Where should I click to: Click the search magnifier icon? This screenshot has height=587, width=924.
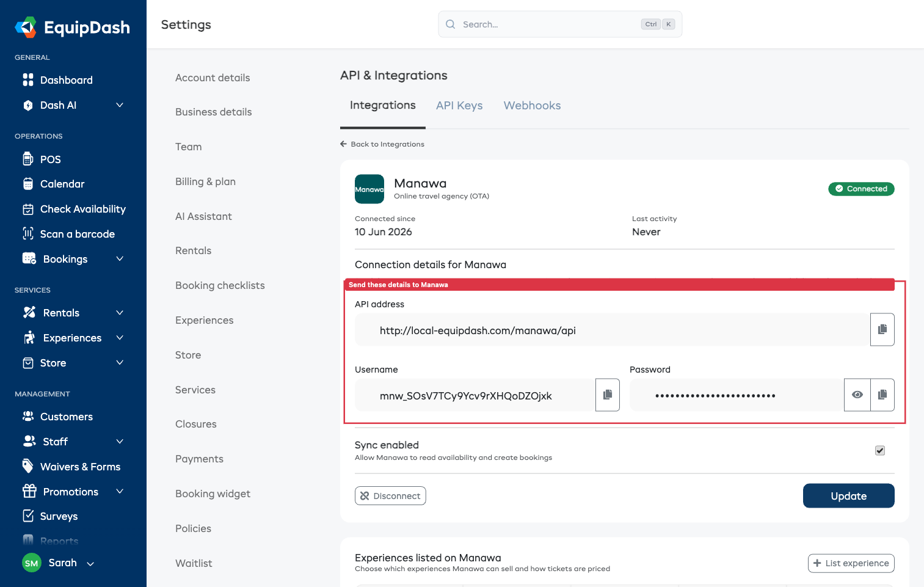(451, 24)
